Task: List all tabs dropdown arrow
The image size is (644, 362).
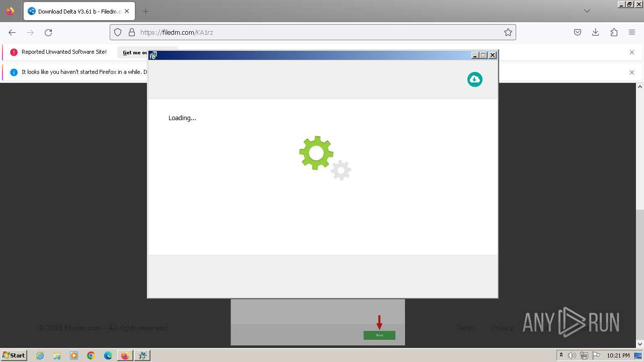Action: click(587, 11)
